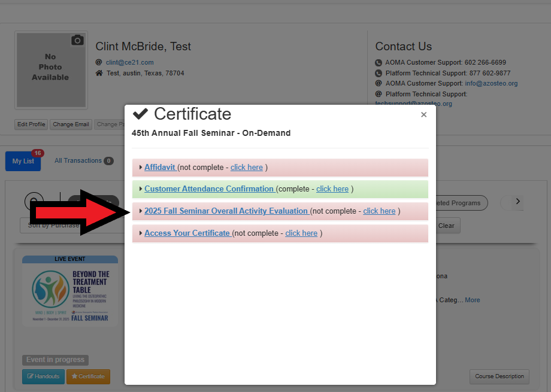Expand the Access Your Certificate arrow

pyautogui.click(x=141, y=233)
